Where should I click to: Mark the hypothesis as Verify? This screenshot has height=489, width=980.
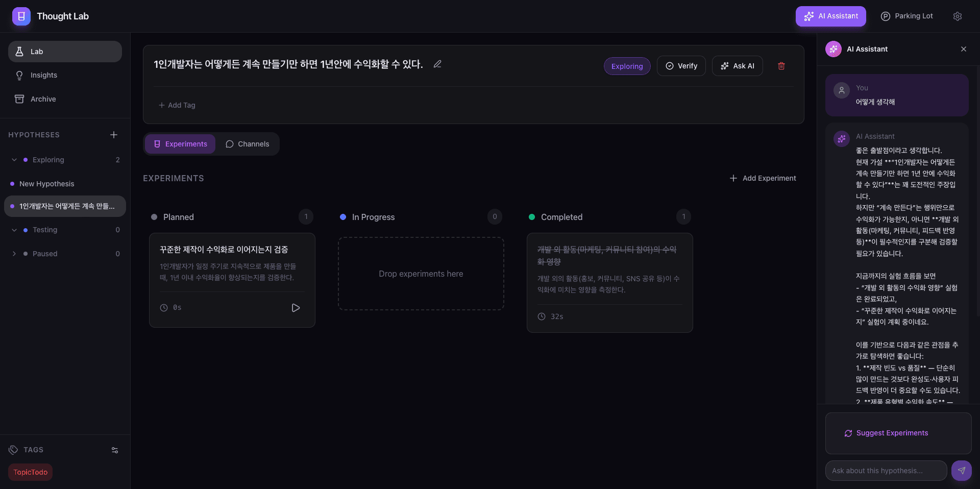pyautogui.click(x=681, y=66)
